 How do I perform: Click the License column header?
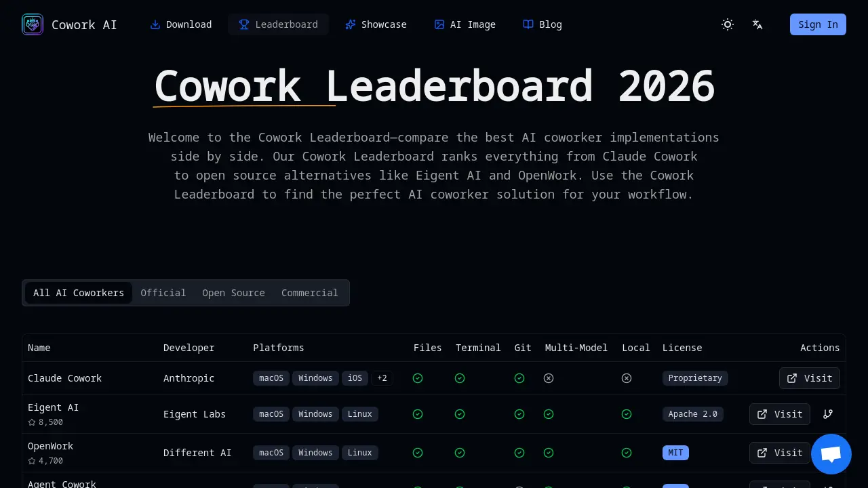(x=682, y=348)
